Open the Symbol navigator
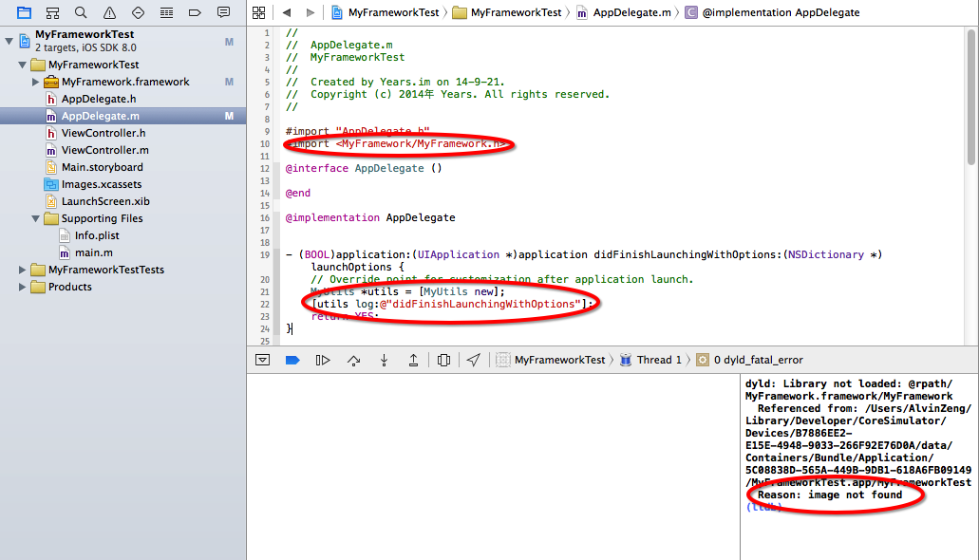Screen dimensions: 979x560 coord(52,12)
